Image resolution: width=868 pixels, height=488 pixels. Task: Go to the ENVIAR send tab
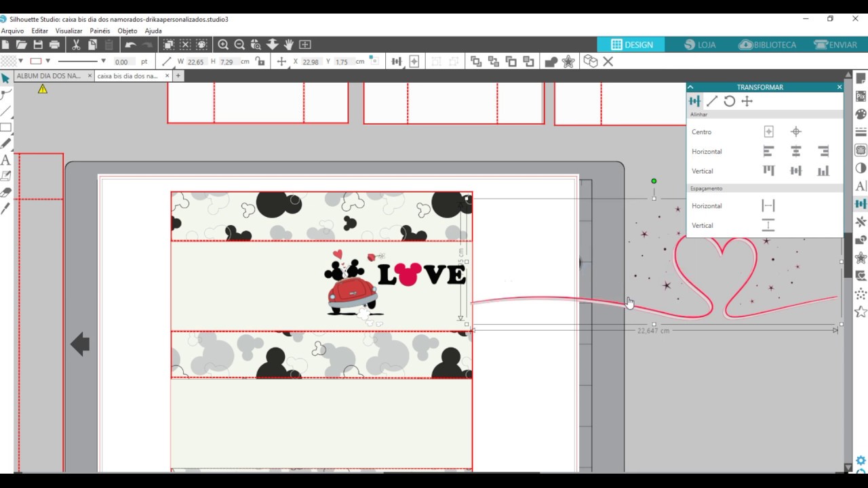[835, 45]
